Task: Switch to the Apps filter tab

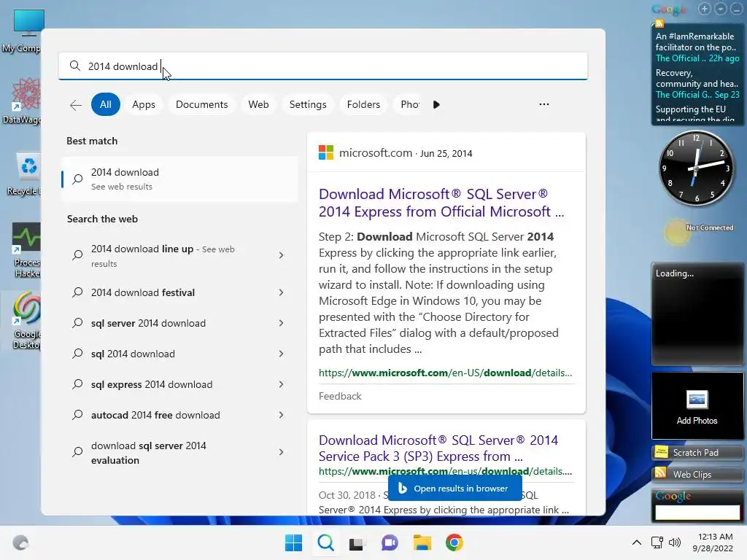Action: coord(144,104)
